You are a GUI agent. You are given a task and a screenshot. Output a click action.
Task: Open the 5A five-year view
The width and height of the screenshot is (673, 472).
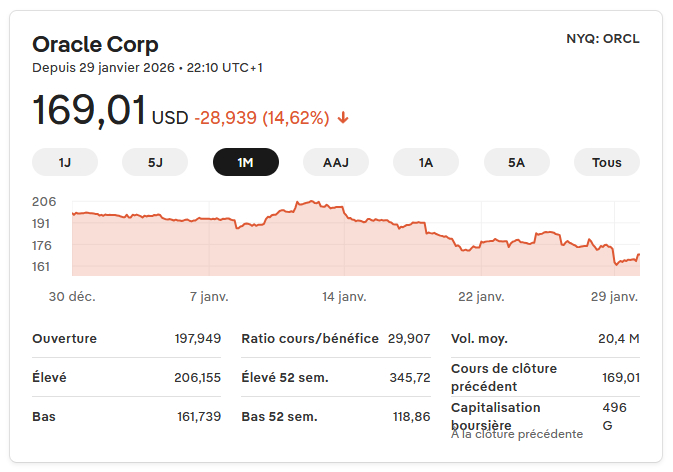516,162
